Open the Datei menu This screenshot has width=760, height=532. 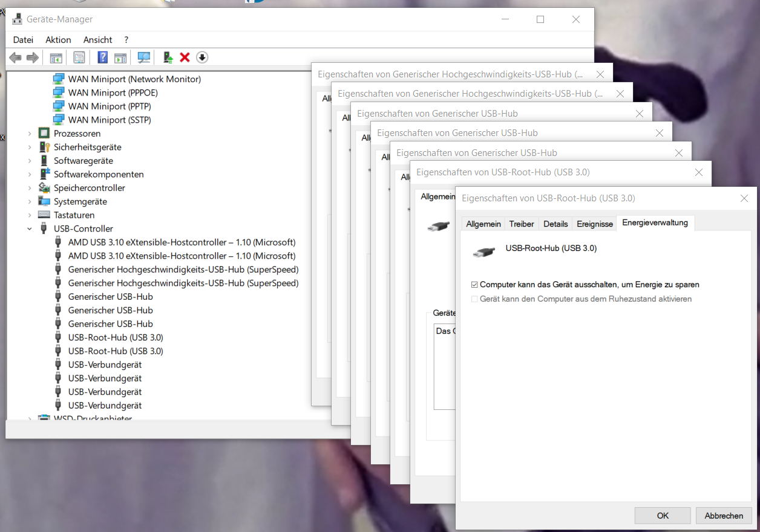click(23, 40)
